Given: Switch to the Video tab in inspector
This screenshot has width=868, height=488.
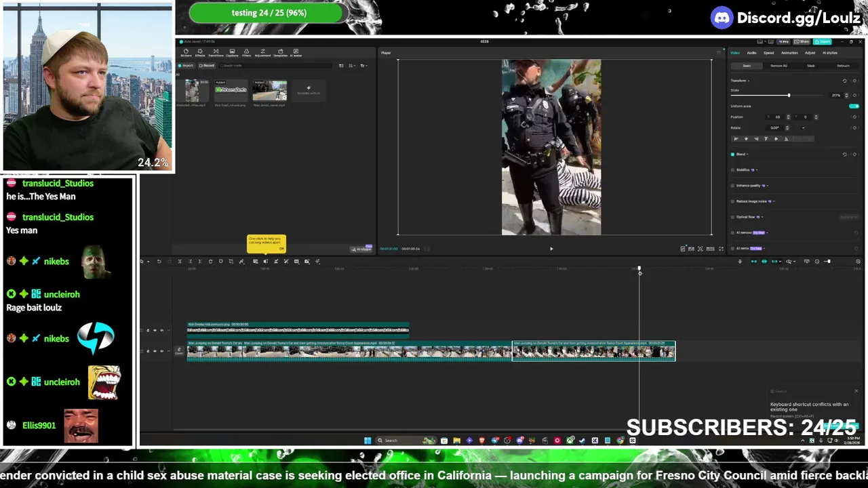Looking at the screenshot, I should pyautogui.click(x=735, y=53).
